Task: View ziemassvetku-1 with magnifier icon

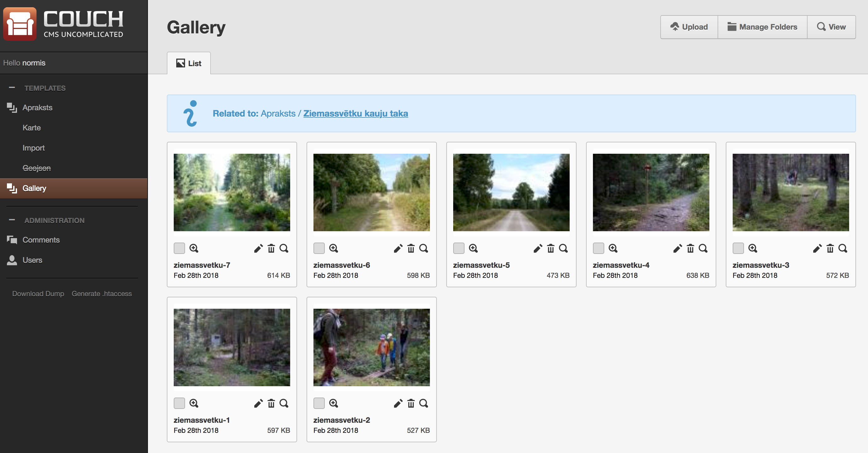Action: tap(284, 403)
